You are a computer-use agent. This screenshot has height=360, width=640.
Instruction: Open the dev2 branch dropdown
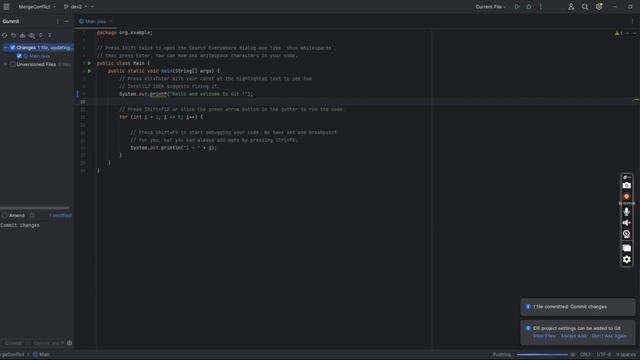[x=78, y=7]
